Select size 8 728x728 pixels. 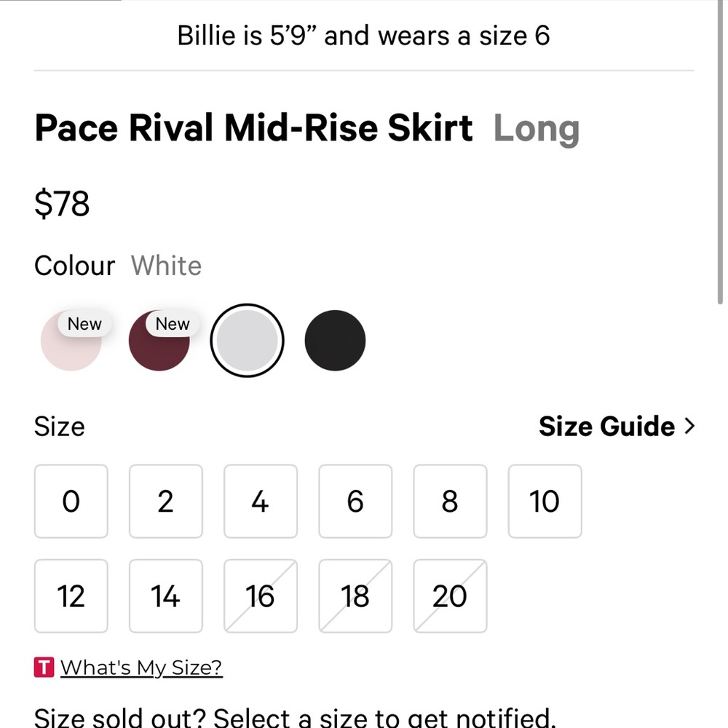pyautogui.click(x=449, y=502)
